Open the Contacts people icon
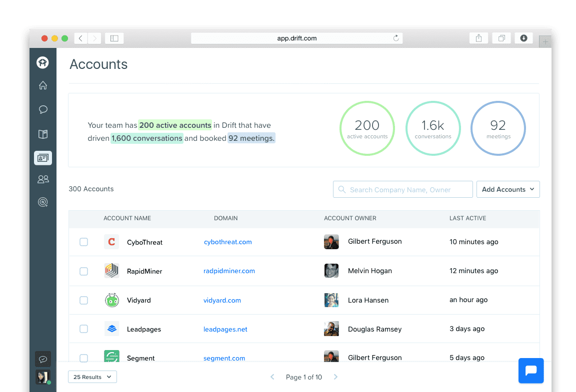Image resolution: width=576 pixels, height=392 pixels. pos(43,179)
